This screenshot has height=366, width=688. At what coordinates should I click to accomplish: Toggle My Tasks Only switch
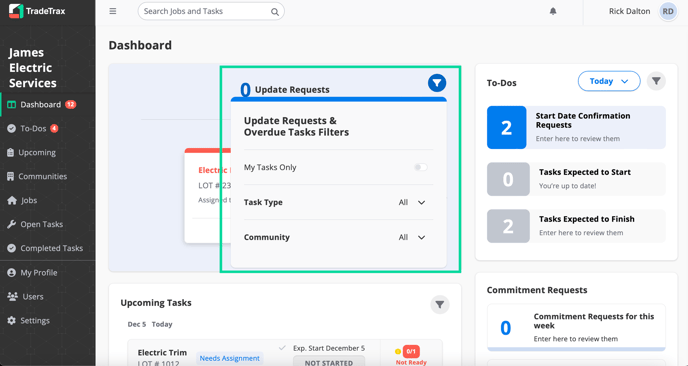[x=420, y=167]
